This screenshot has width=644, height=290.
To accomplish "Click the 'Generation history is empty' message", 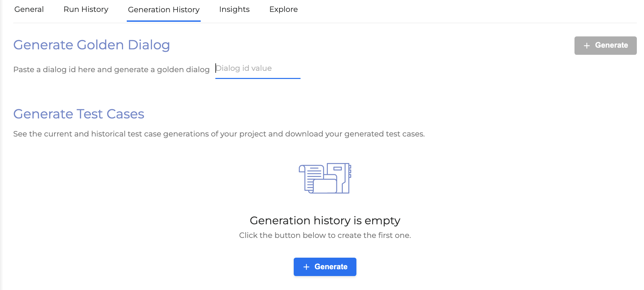I will [325, 221].
